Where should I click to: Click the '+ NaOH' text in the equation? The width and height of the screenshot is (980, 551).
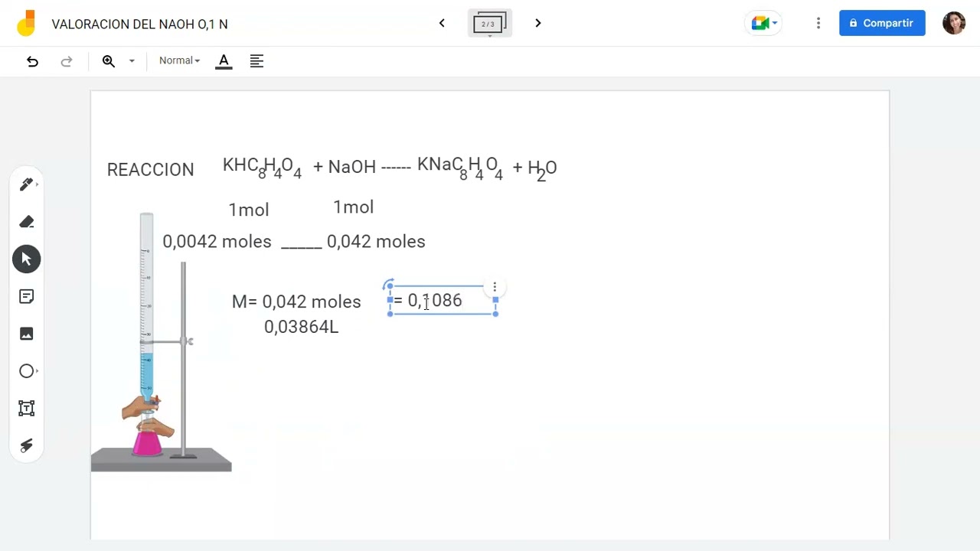(x=345, y=167)
